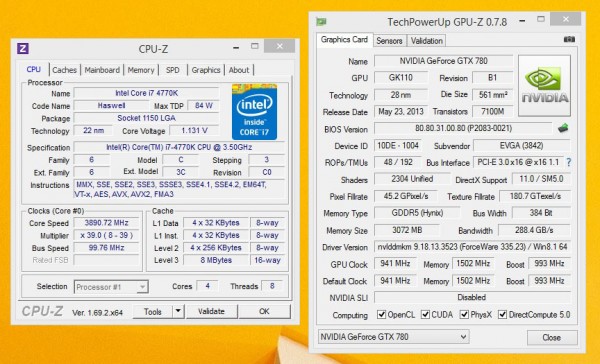Click the Core Speed value 3890.72 MHz
Viewport: 600px width, 364px height.
106,223
